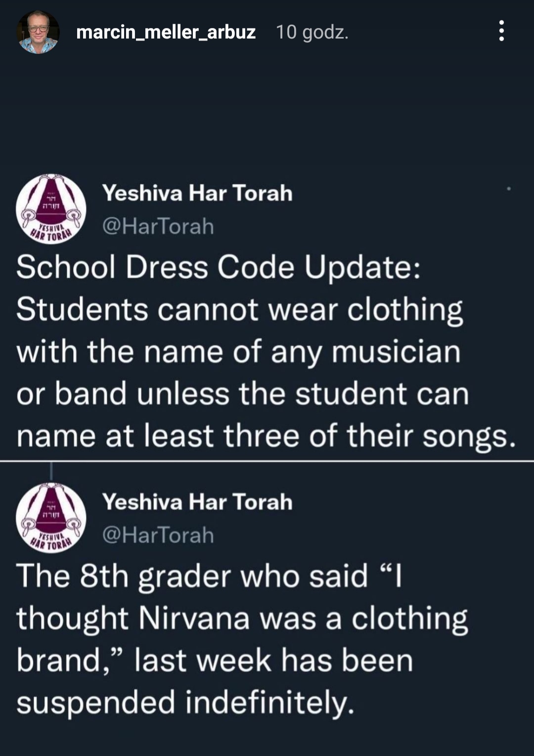Click the 10 godz. timestamp
The height and width of the screenshot is (756, 534).
pos(312,33)
